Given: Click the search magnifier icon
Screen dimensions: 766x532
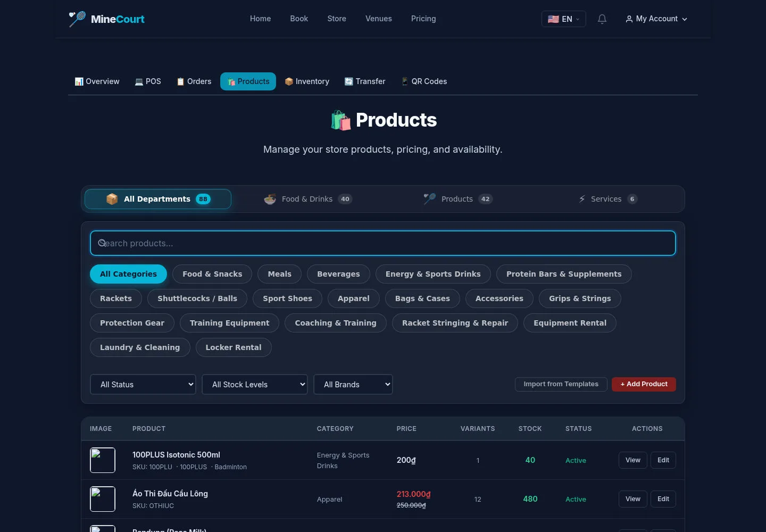Looking at the screenshot, I should 102,243.
